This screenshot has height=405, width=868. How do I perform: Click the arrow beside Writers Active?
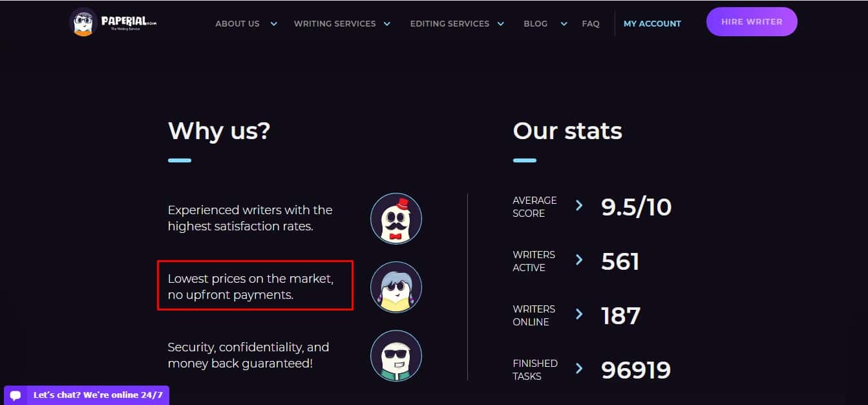coord(579,260)
